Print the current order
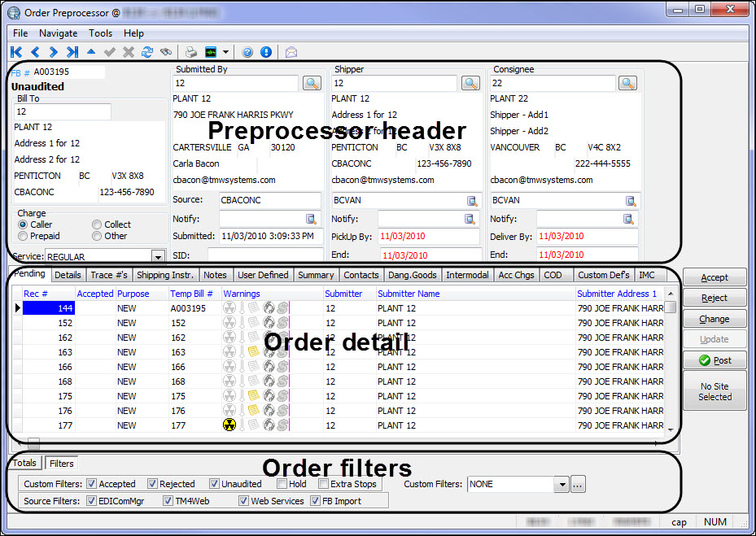The image size is (756, 536). (x=190, y=51)
